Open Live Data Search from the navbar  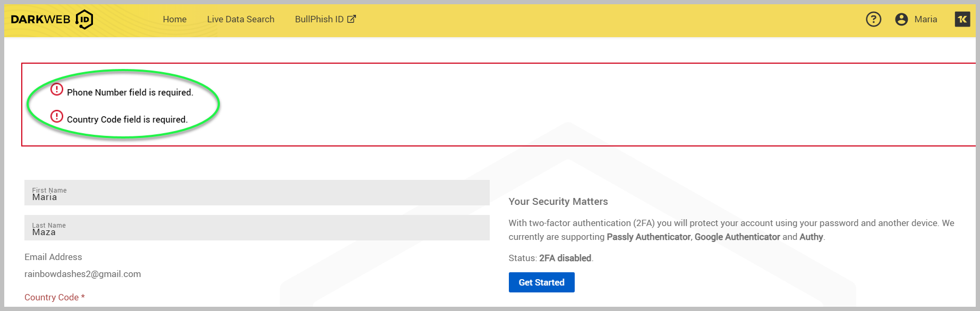[x=241, y=20]
